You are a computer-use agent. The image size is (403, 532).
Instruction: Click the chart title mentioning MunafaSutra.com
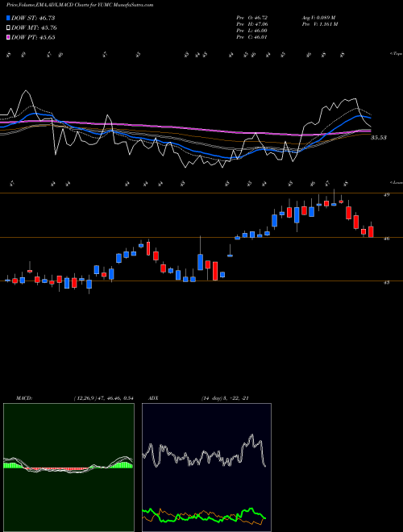80,5
